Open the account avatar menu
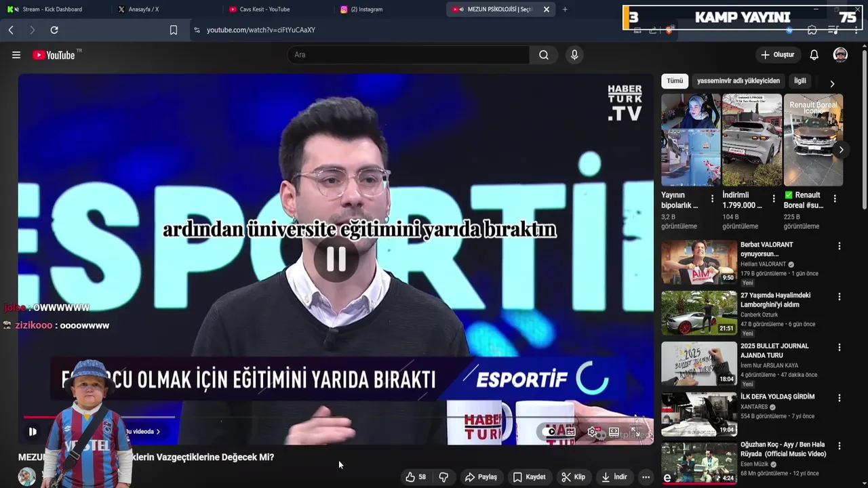 click(840, 55)
